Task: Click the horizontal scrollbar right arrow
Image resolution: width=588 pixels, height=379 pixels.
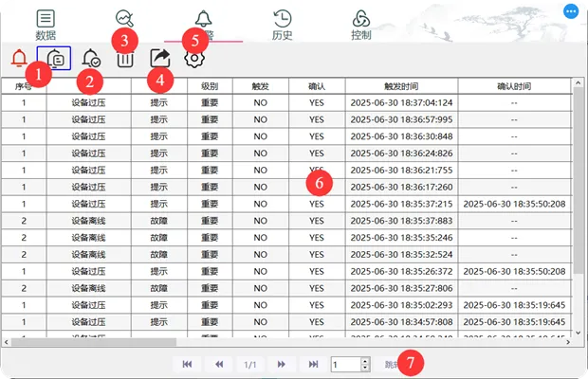Action: [568, 342]
